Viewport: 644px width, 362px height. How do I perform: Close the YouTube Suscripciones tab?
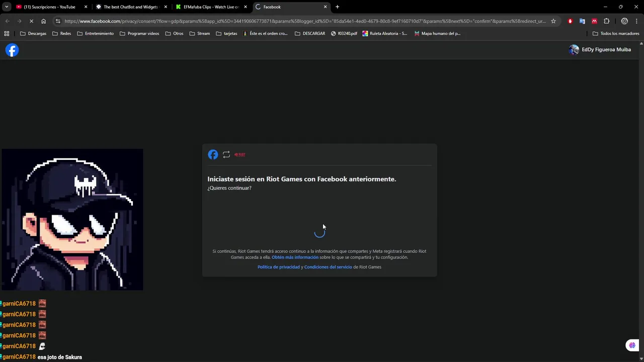point(86,7)
